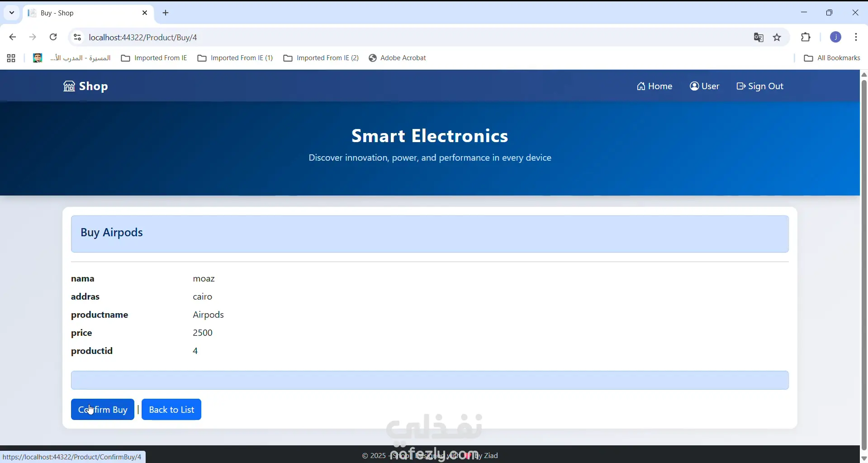The width and height of the screenshot is (868, 463).
Task: Click Sign Out in the navbar
Action: click(760, 86)
